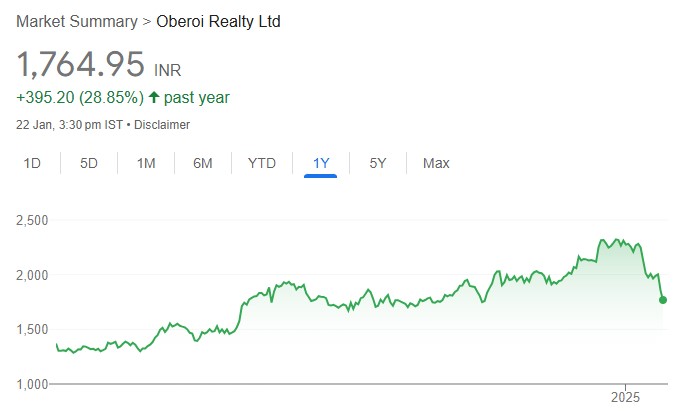Click the green up arrow icon
Viewport: 680px width, 411px height.
pyautogui.click(x=154, y=98)
